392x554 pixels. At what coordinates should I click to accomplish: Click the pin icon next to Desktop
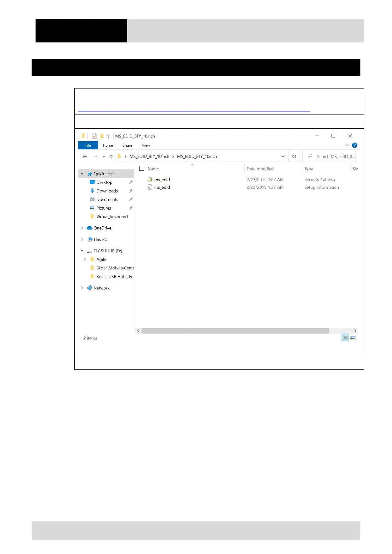pos(131,182)
